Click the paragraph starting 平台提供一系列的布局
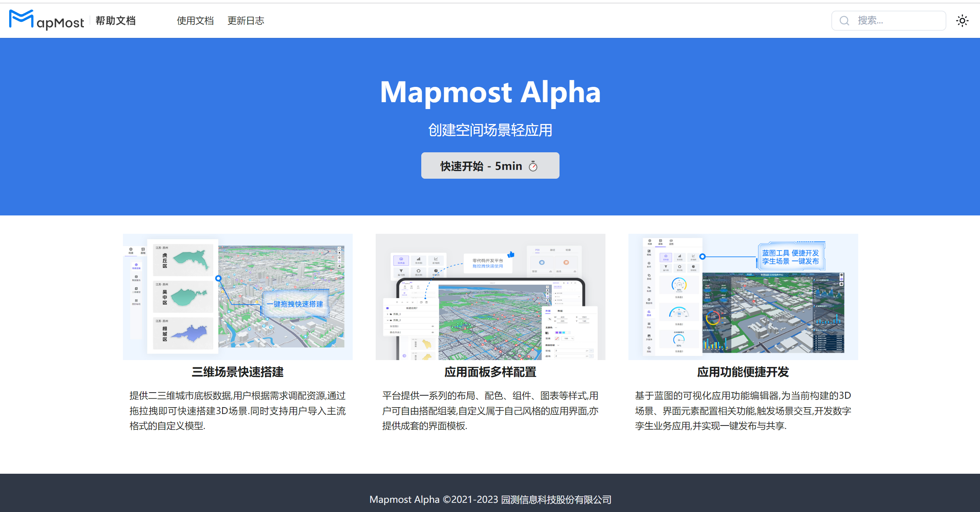980x512 pixels. [490, 411]
